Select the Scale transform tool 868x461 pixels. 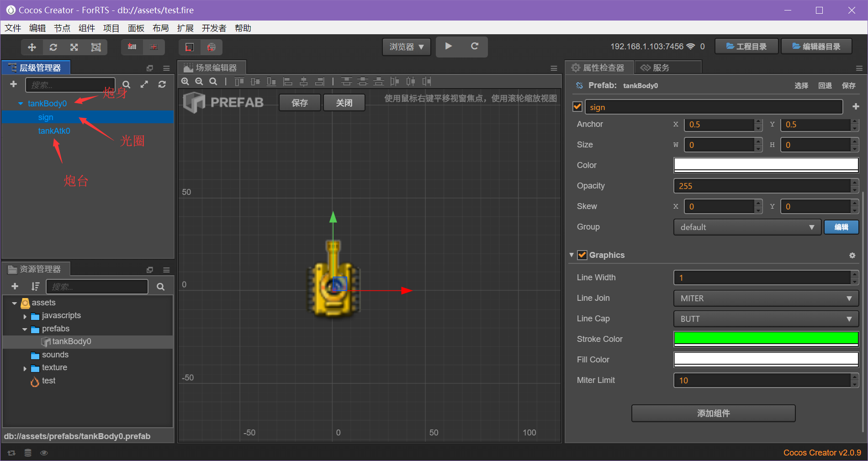pyautogui.click(x=74, y=47)
